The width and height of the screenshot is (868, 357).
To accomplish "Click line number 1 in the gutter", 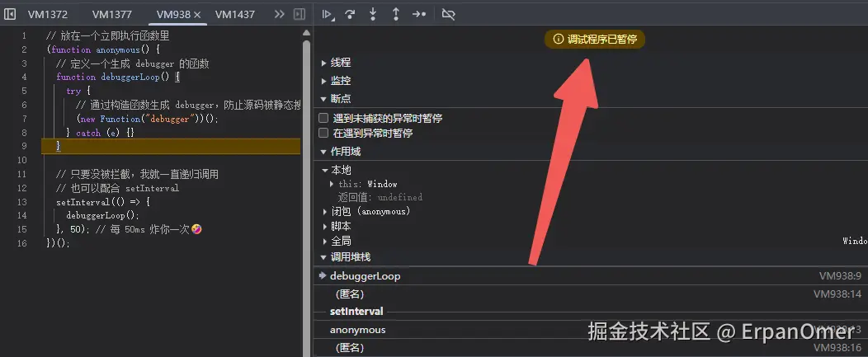I will pos(24,36).
